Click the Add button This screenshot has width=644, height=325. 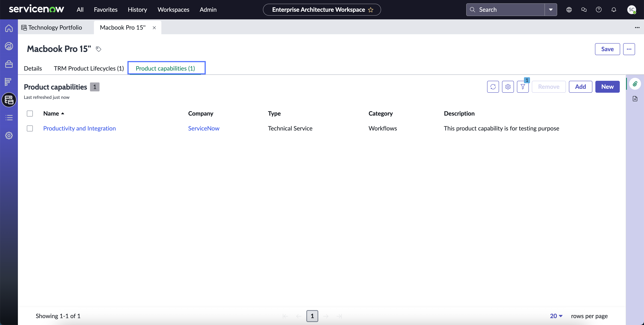point(580,87)
